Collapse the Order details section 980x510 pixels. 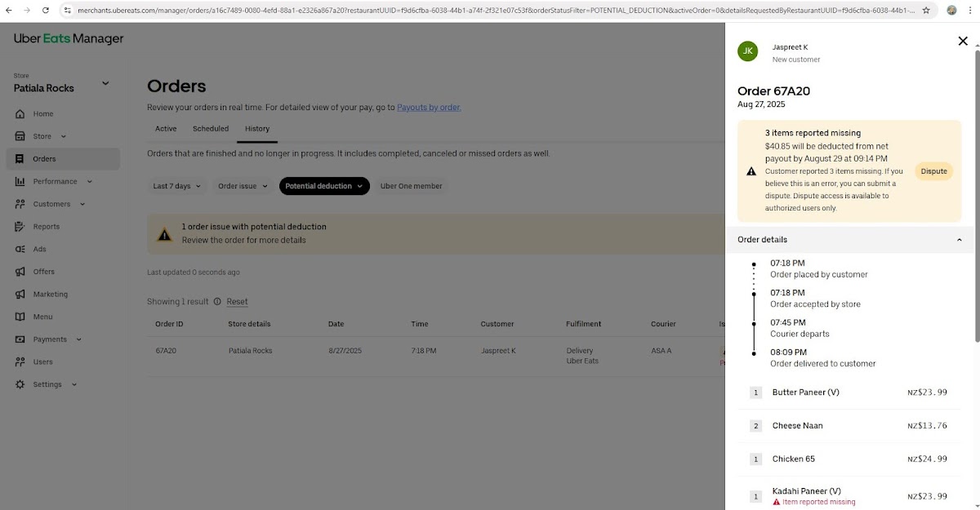point(960,240)
